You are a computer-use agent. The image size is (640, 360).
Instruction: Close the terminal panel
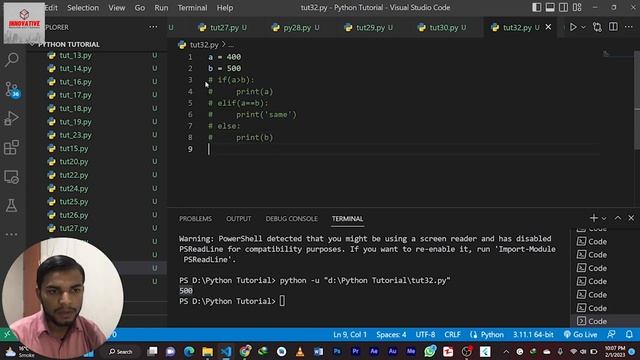point(631,218)
